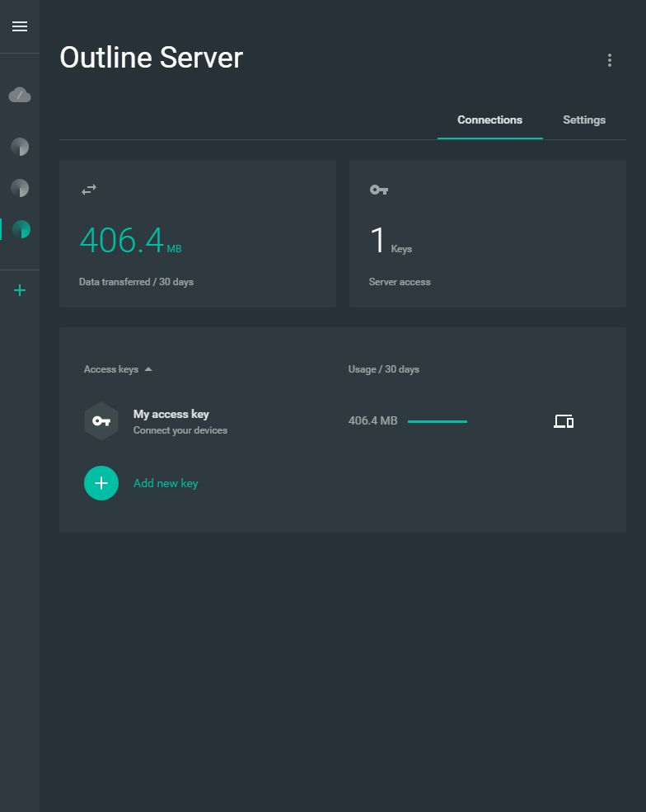Click the round green Add new key button
This screenshot has width=646, height=812.
coord(101,483)
